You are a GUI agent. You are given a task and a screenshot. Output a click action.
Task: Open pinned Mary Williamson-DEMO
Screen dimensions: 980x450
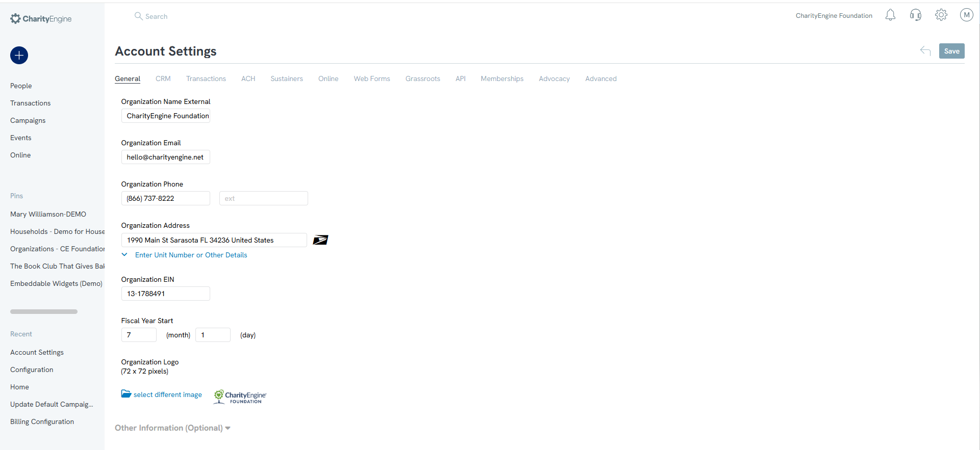coord(48,214)
